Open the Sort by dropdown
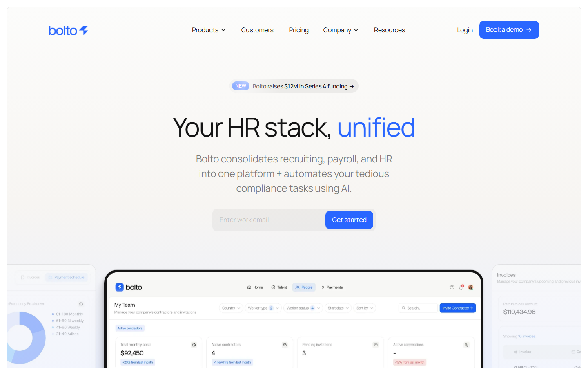Viewport: 588px width, 368px height. [x=365, y=308]
